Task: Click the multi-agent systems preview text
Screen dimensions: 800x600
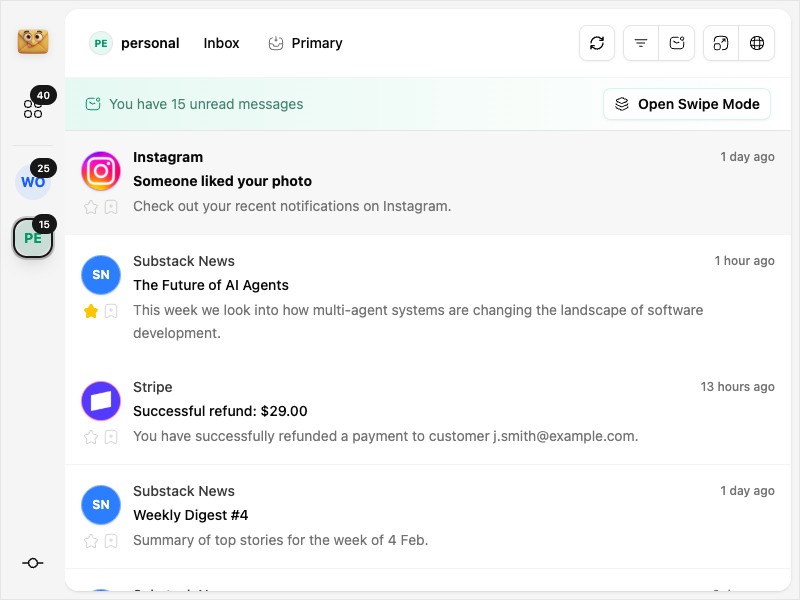Action: click(x=418, y=321)
